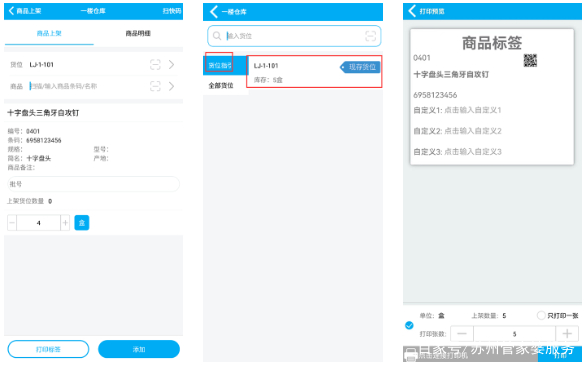Toggle the blue checkmark beside 单位
Viewport: 585px width, 365px height.
click(409, 325)
